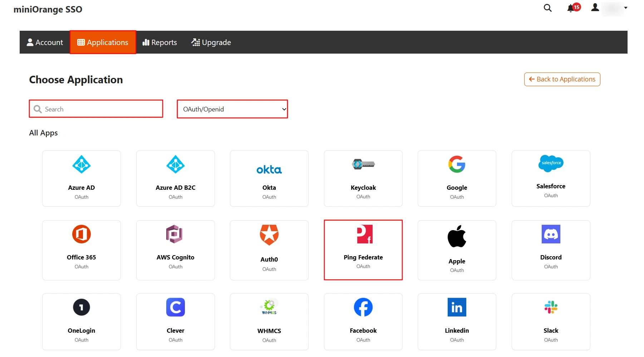This screenshot has height=357, width=644.
Task: Choose the Salesforce cloud icon
Action: coord(551,163)
